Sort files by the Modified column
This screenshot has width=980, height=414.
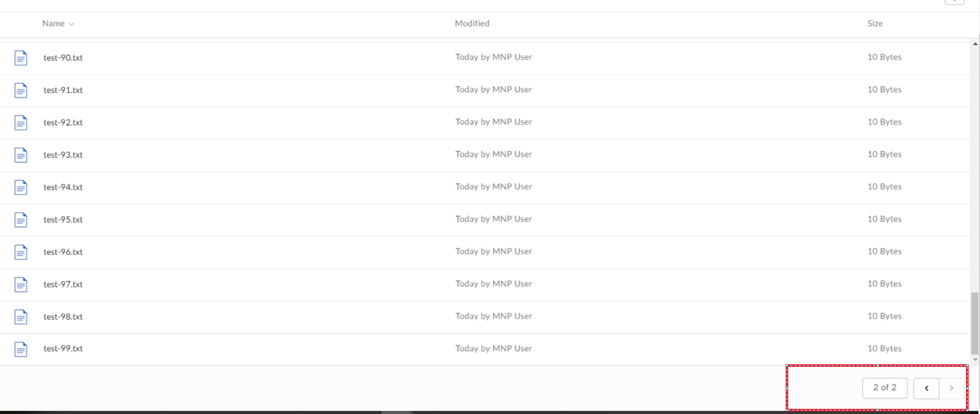(472, 23)
